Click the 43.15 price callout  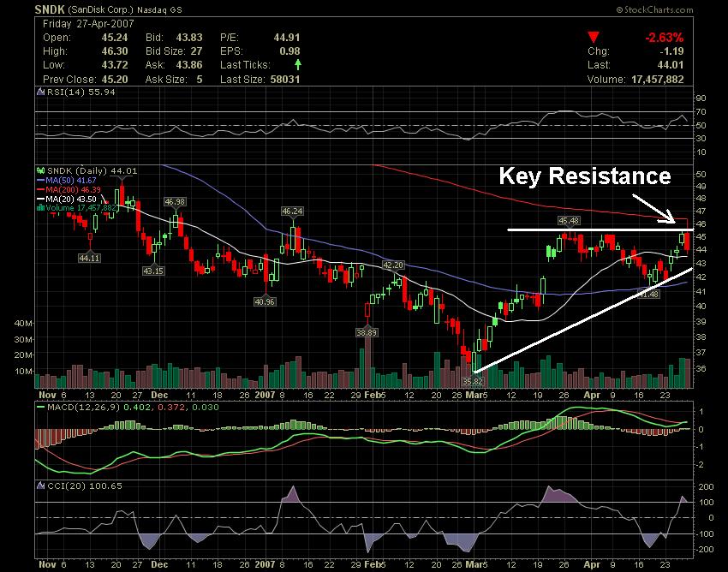tap(153, 271)
